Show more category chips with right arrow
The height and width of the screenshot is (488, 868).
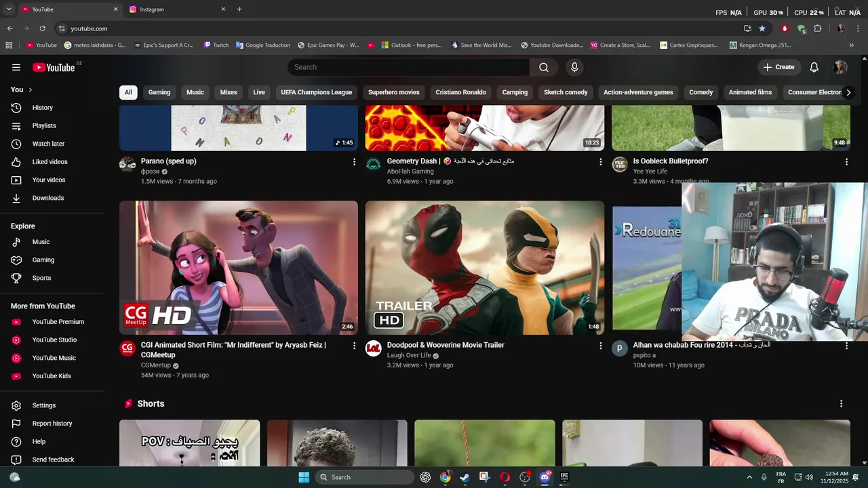848,92
